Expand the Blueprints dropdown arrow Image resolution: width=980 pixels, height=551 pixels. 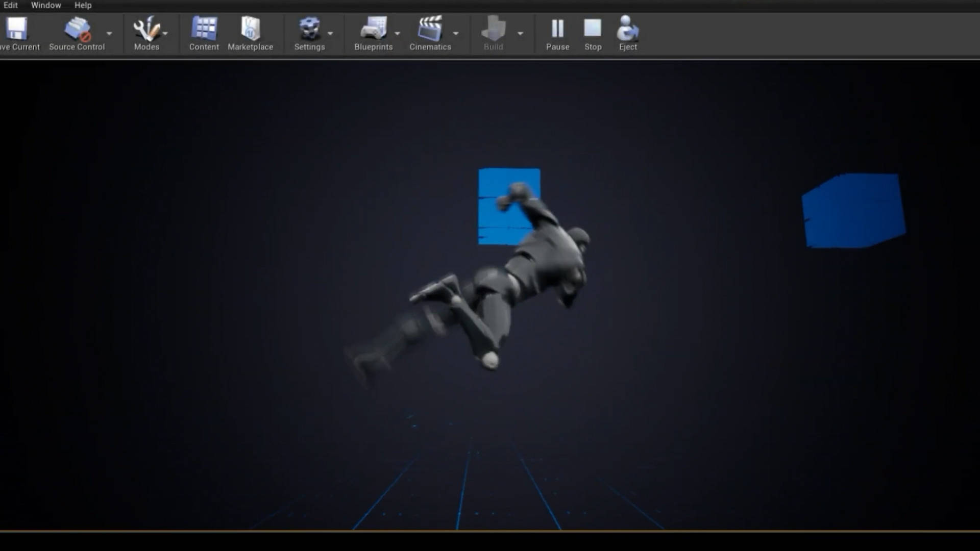[398, 33]
